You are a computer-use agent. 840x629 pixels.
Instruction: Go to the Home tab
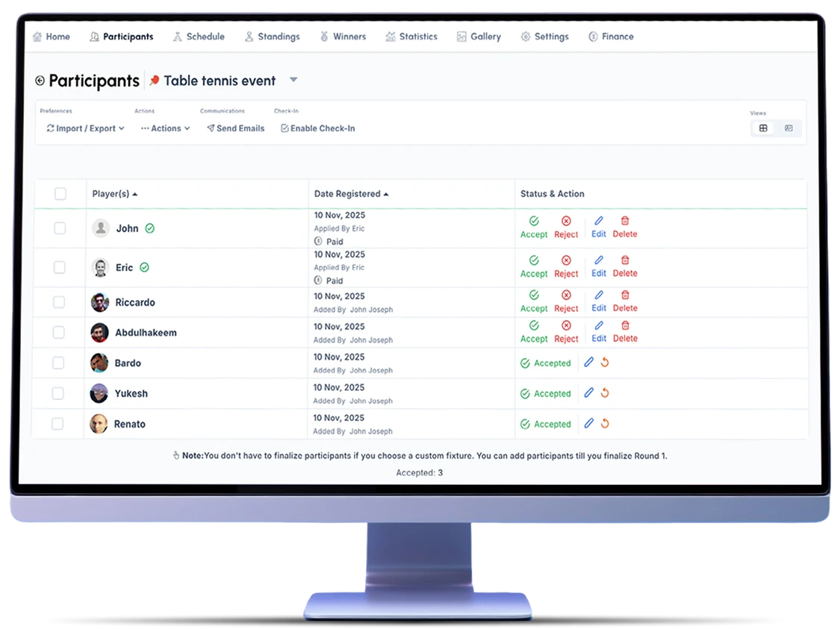(x=52, y=37)
